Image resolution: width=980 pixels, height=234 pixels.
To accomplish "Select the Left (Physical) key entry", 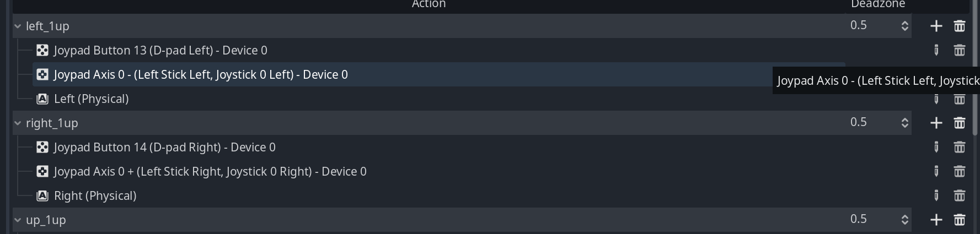I will click(x=92, y=99).
